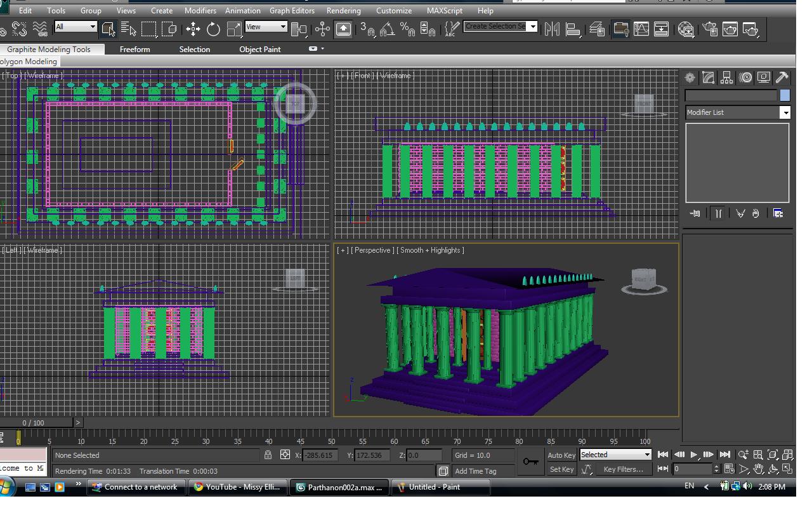Click the object color swatch
The height and width of the screenshot is (508, 812).
(x=785, y=95)
